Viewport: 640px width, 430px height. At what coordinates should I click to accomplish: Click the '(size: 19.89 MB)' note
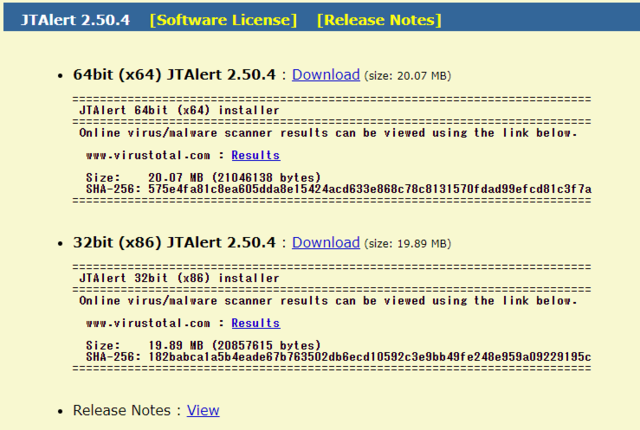click(407, 244)
